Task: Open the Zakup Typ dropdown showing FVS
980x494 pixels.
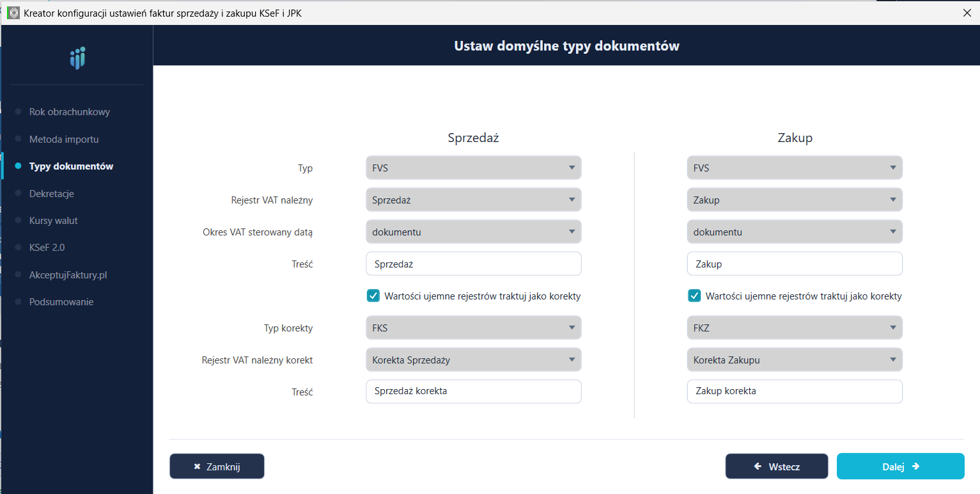Action: point(795,168)
